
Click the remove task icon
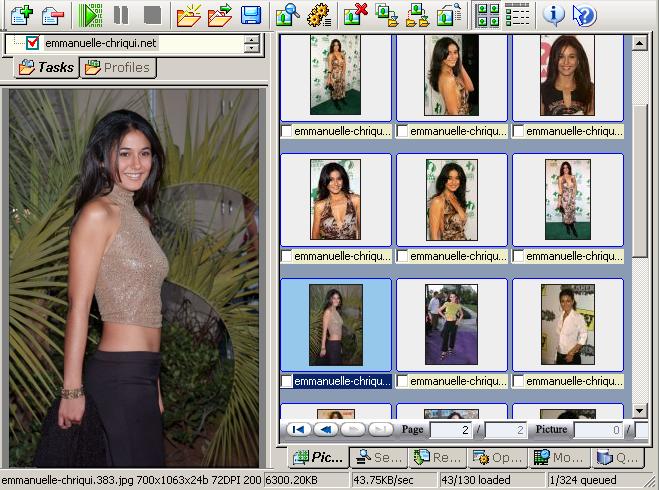pos(53,16)
